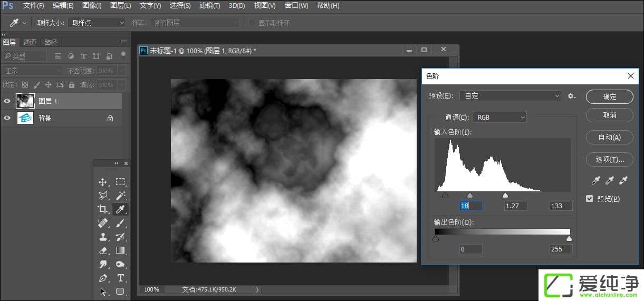Open the 取样大小 sample size dropdown
Viewport: 644px width, 301px height.
[x=97, y=23]
